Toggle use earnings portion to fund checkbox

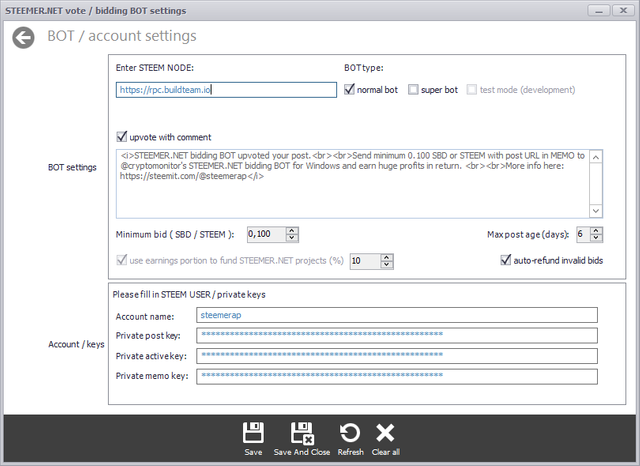(x=122, y=260)
